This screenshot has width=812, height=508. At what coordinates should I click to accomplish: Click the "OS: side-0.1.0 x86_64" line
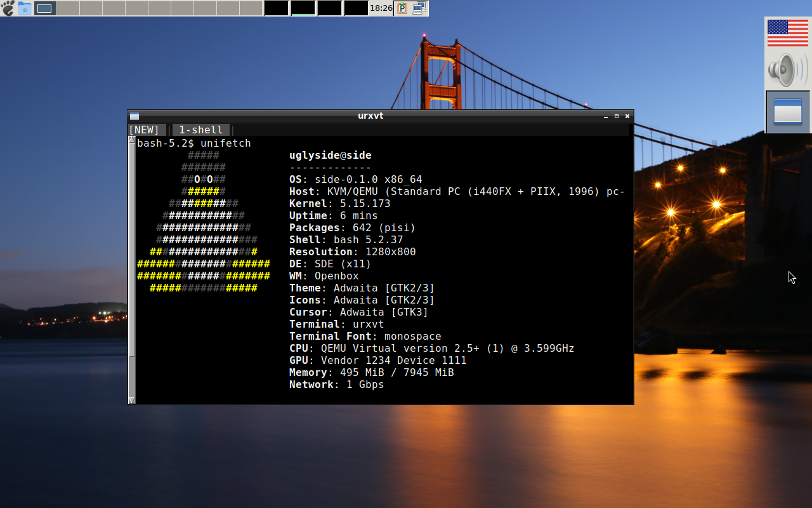(356, 180)
